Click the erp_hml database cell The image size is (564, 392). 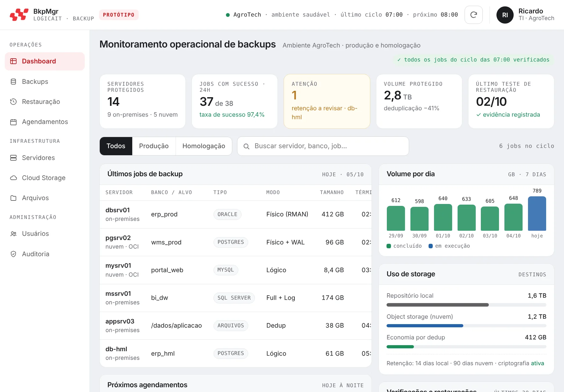point(163,353)
